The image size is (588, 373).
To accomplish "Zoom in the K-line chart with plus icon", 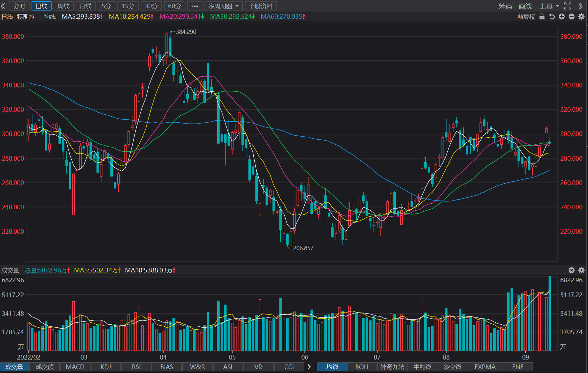I will [562, 17].
